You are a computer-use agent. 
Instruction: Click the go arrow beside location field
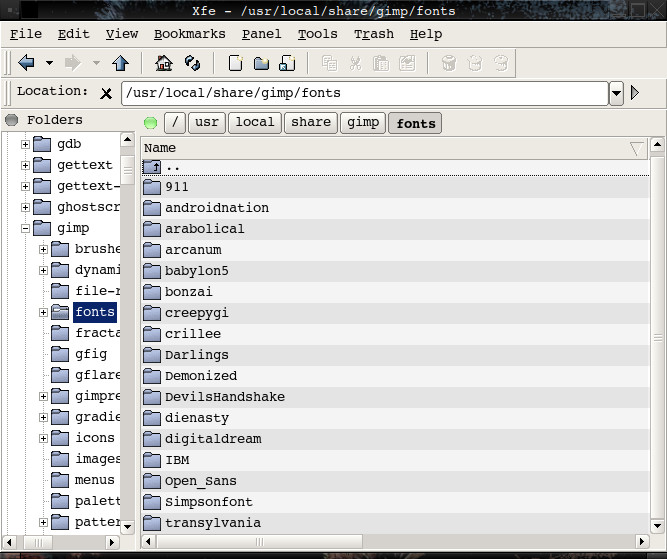[635, 93]
